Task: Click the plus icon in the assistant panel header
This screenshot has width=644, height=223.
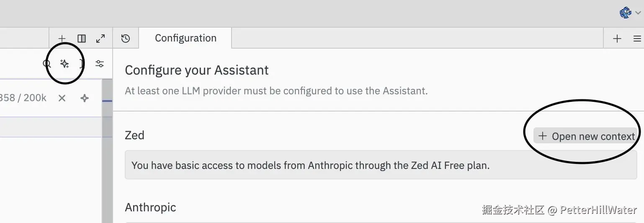Action: coord(617,39)
